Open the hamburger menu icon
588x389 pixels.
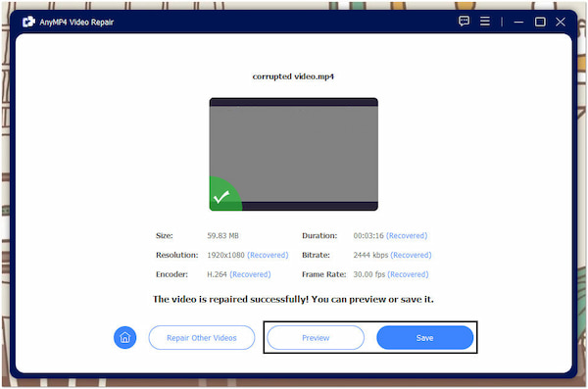point(485,21)
